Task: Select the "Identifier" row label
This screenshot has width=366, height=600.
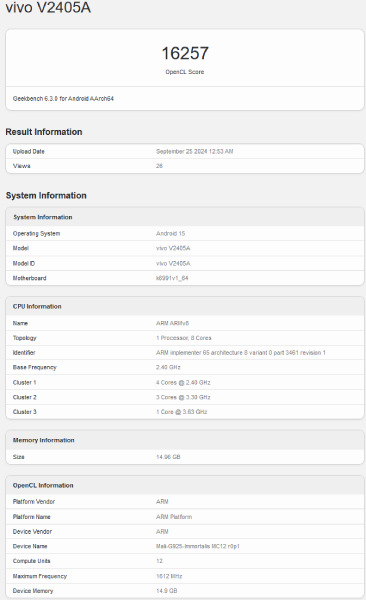Action: click(24, 353)
